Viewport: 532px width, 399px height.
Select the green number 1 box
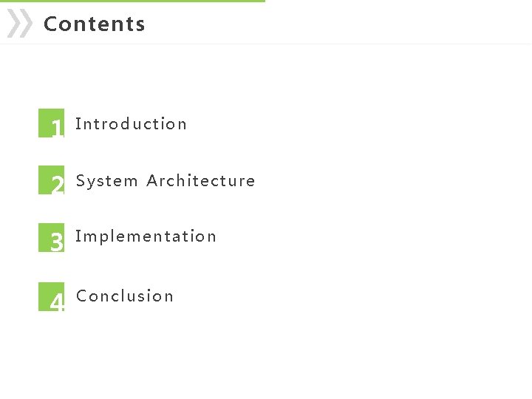tap(51, 123)
